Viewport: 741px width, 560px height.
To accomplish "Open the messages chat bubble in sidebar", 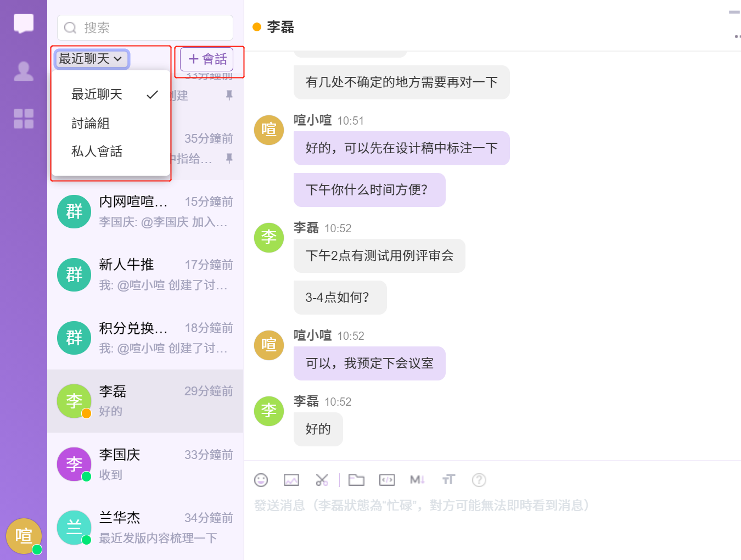I will [x=24, y=24].
